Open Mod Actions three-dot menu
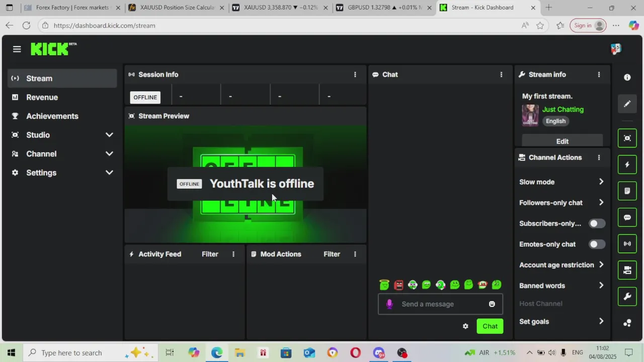644x362 pixels. point(355,254)
